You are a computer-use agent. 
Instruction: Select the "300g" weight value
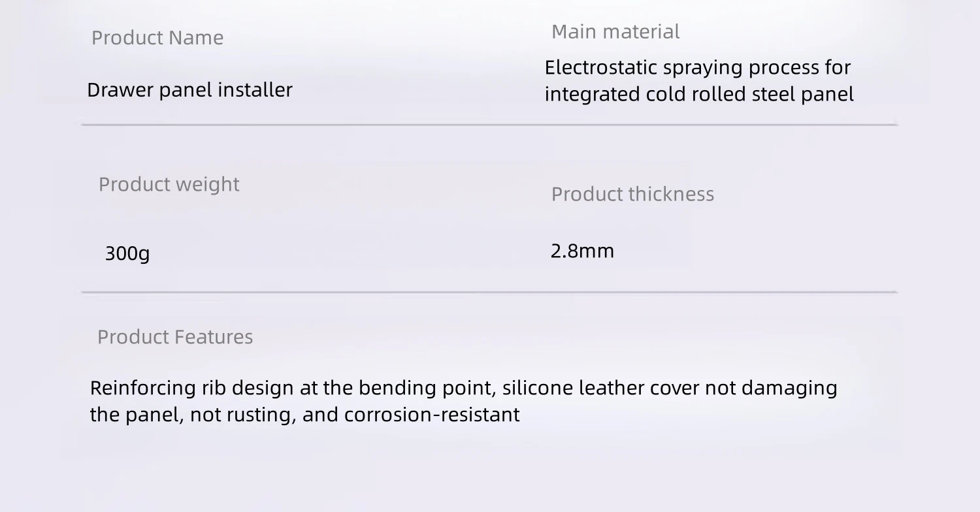[127, 253]
